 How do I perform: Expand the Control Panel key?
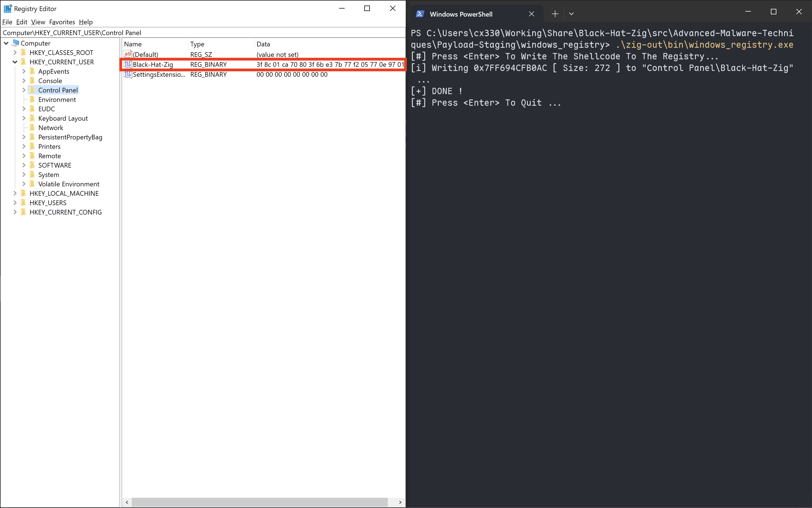24,90
